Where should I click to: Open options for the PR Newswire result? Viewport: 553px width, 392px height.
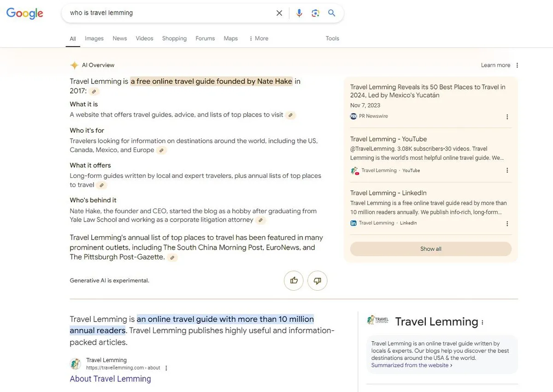click(x=507, y=117)
